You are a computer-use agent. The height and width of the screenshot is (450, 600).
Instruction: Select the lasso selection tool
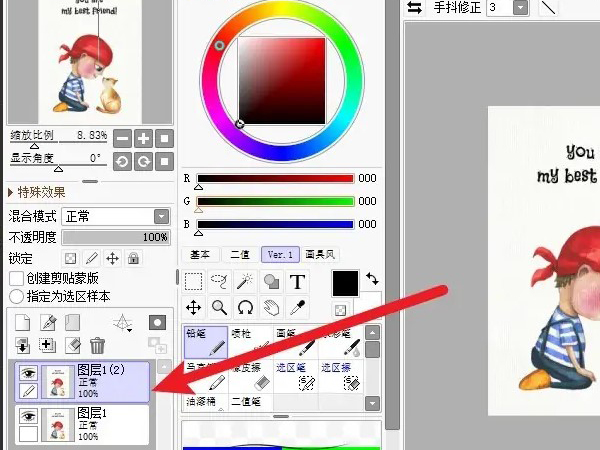(219, 282)
